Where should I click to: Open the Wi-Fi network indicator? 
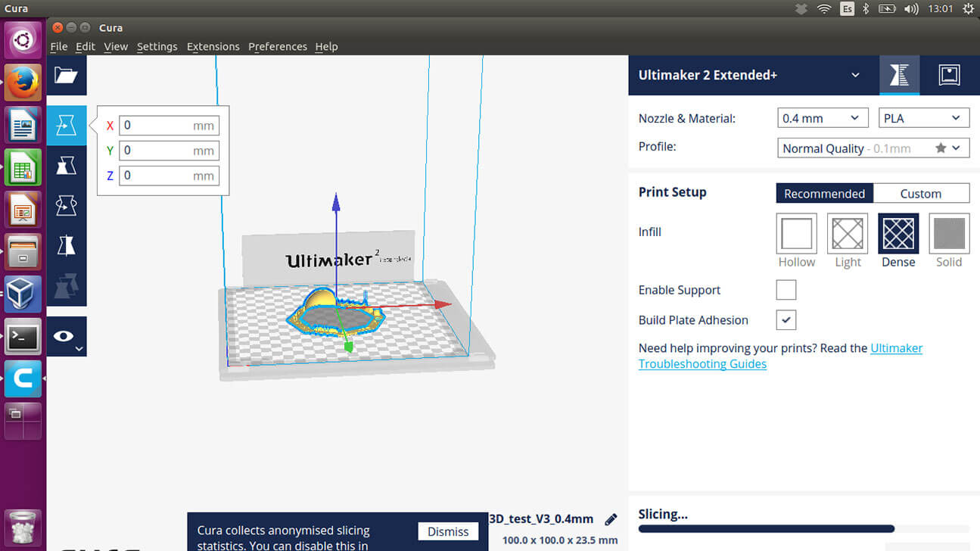click(x=823, y=9)
